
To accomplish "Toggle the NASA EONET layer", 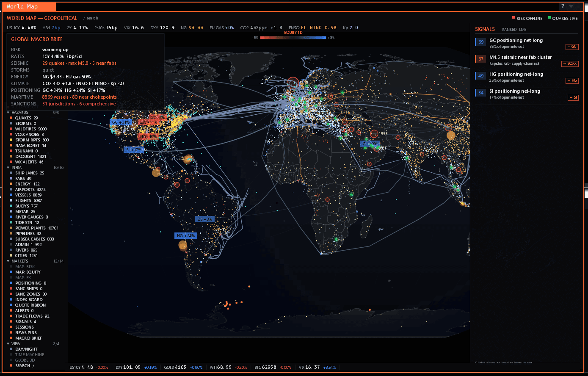I will pyautogui.click(x=28, y=145).
